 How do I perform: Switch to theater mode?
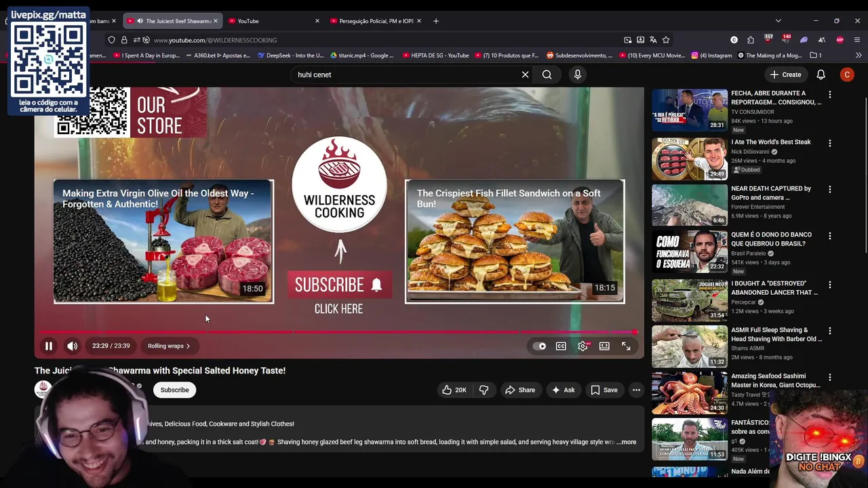[x=604, y=346]
